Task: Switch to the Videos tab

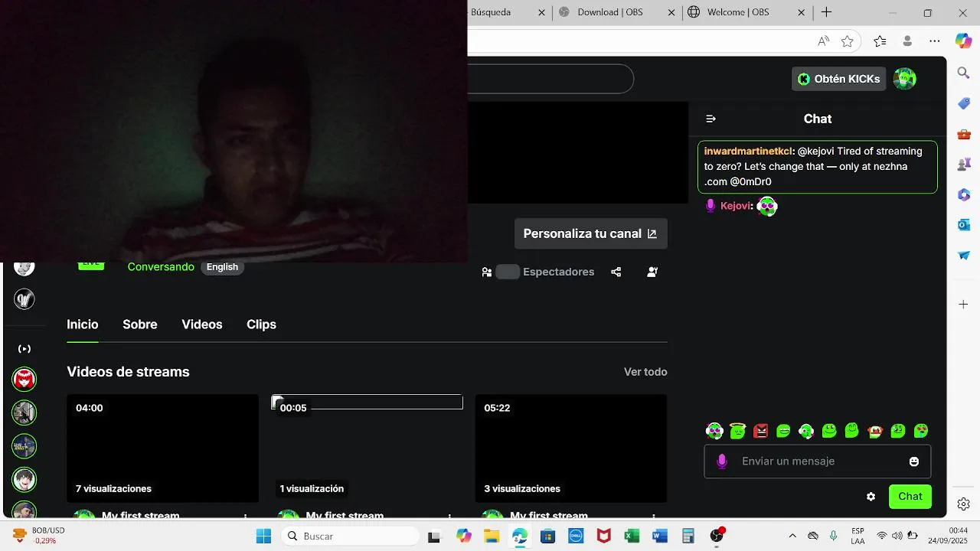Action: tap(202, 324)
